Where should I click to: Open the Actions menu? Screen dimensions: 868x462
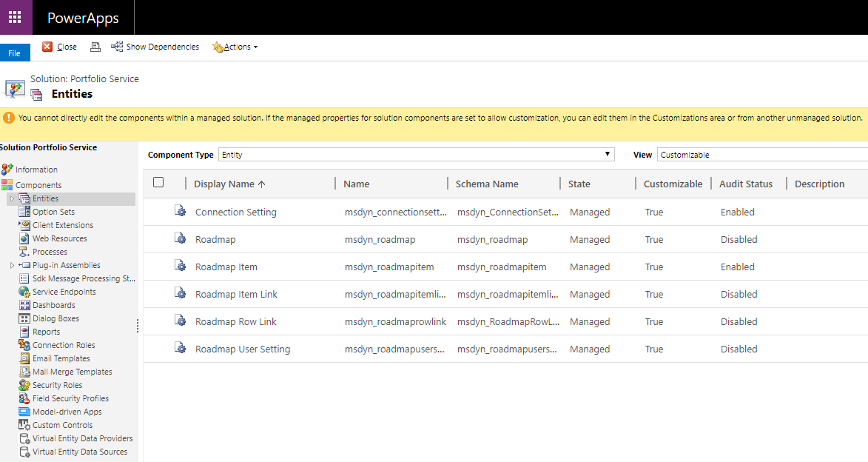(235, 47)
